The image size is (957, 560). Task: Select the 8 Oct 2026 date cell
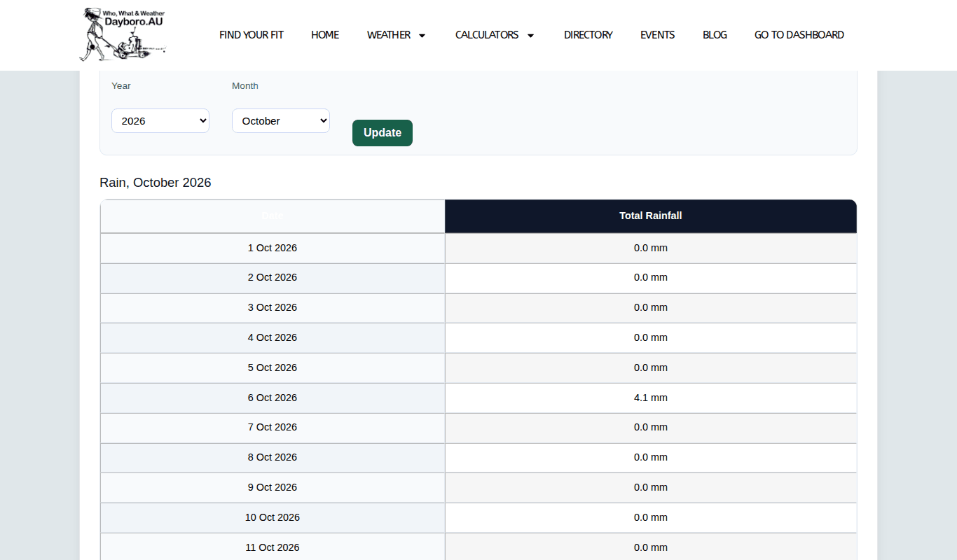(273, 458)
